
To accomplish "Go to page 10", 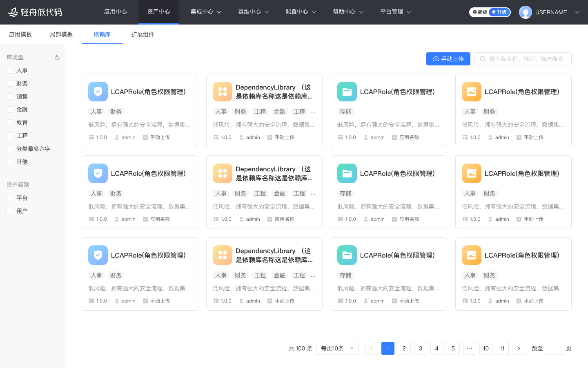I will tap(486, 348).
